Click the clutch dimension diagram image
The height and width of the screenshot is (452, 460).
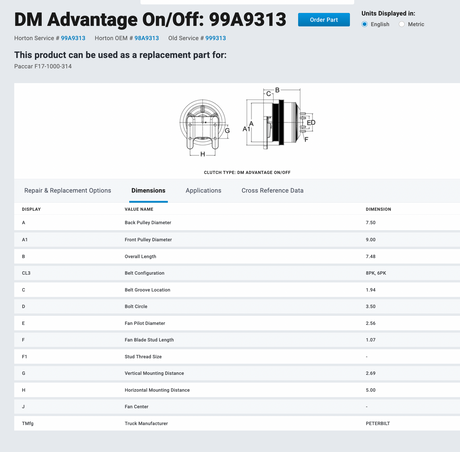pos(247,122)
